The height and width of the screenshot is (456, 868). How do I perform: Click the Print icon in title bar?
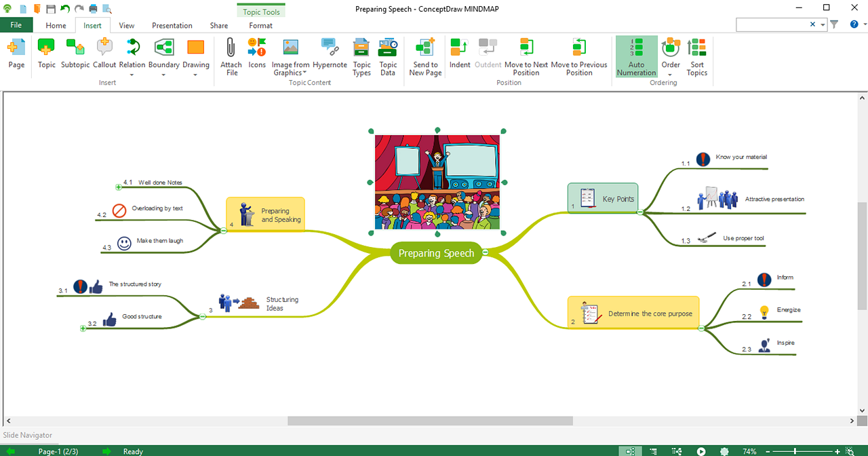[x=93, y=9]
